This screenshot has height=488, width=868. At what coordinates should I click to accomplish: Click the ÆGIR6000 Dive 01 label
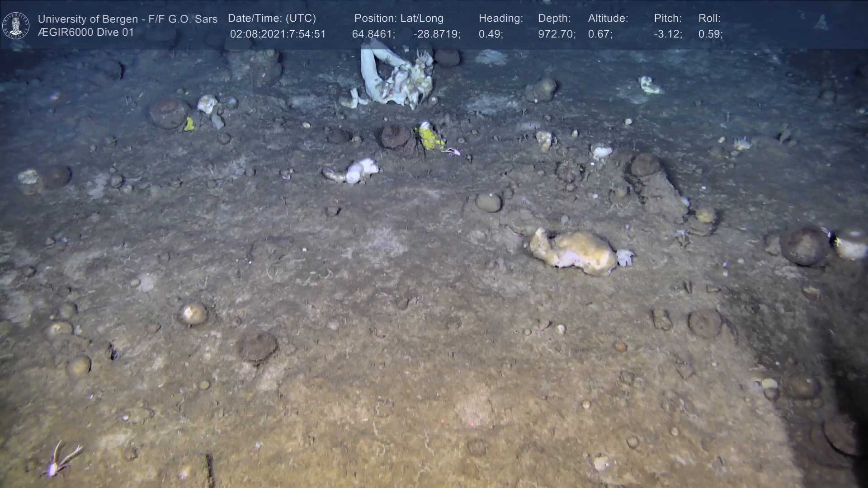click(x=86, y=33)
